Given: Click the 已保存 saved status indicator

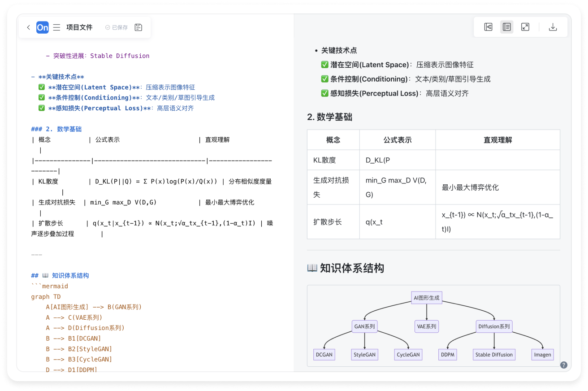Looking at the screenshot, I should 118,27.
